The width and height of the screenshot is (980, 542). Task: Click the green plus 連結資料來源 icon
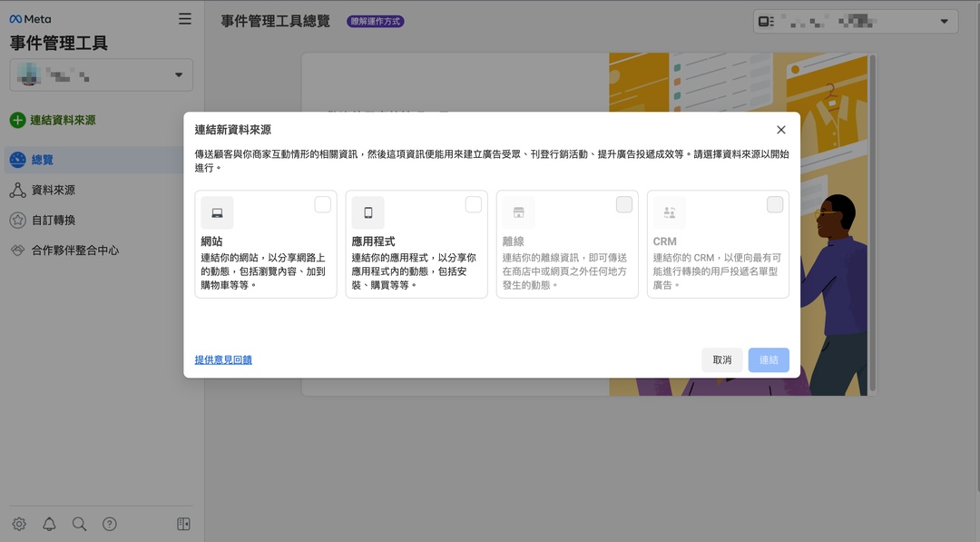click(x=17, y=120)
